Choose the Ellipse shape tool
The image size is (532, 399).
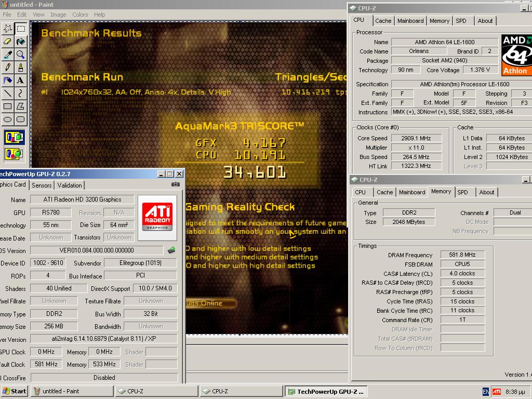click(7, 119)
